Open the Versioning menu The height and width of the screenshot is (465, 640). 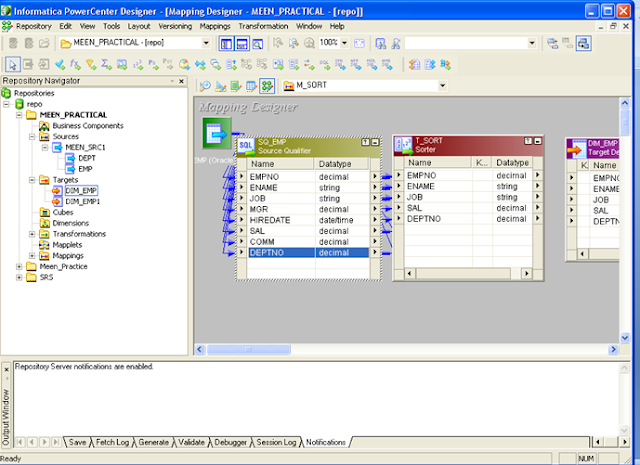pos(175,26)
